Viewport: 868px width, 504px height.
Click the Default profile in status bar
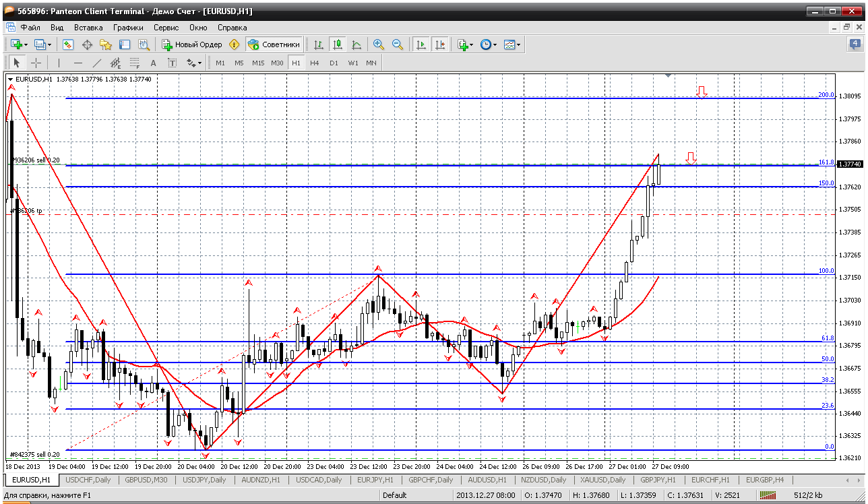point(395,495)
